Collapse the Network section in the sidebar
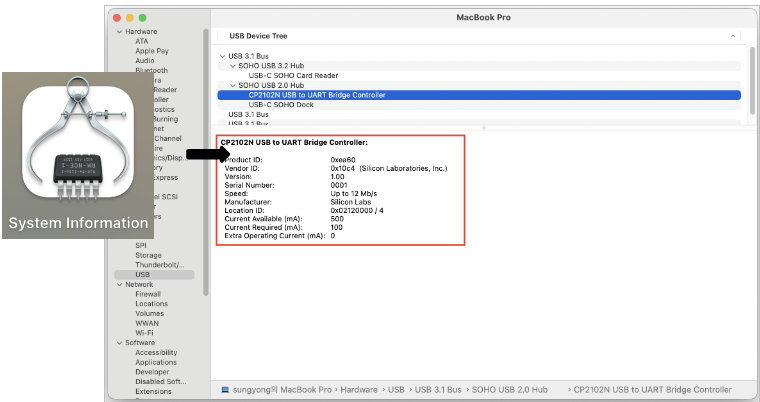This screenshot has height=402, width=760. [x=120, y=285]
